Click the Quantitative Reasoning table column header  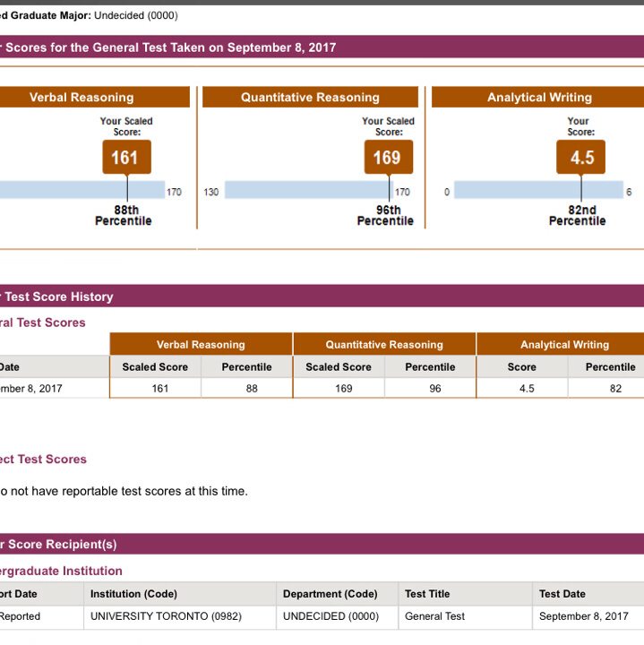[x=384, y=344]
